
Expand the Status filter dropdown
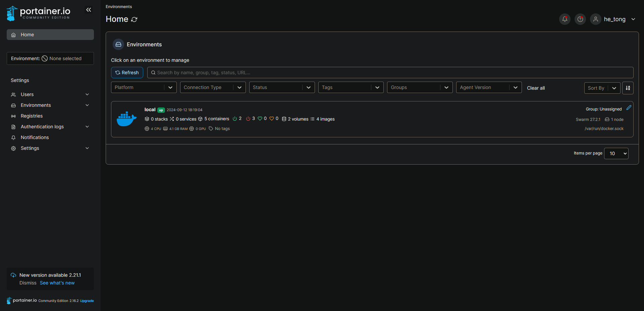(282, 87)
